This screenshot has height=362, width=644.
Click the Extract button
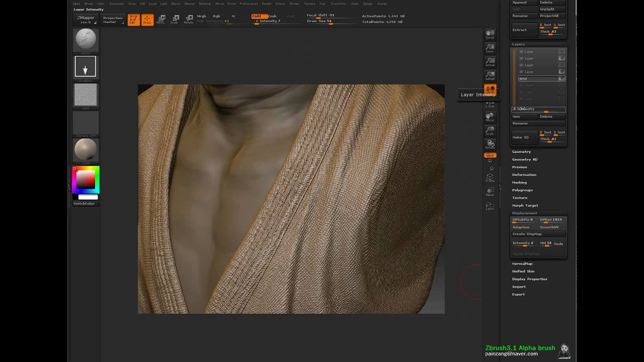point(524,30)
